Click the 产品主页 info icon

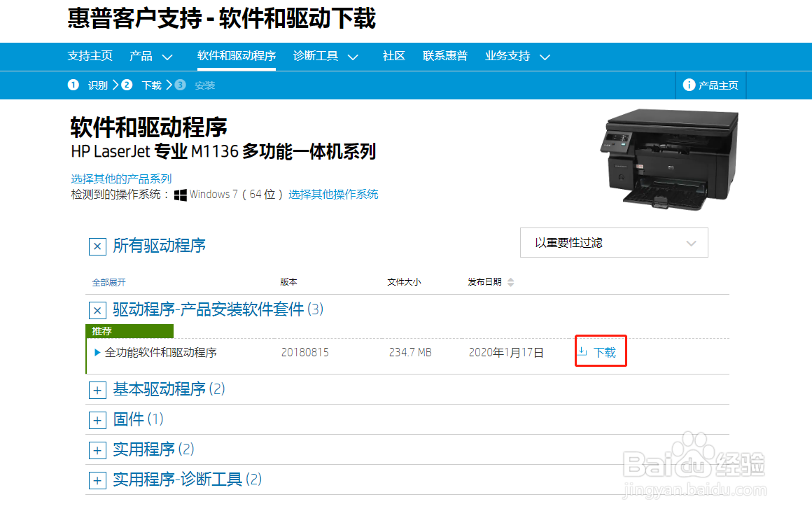pos(689,85)
